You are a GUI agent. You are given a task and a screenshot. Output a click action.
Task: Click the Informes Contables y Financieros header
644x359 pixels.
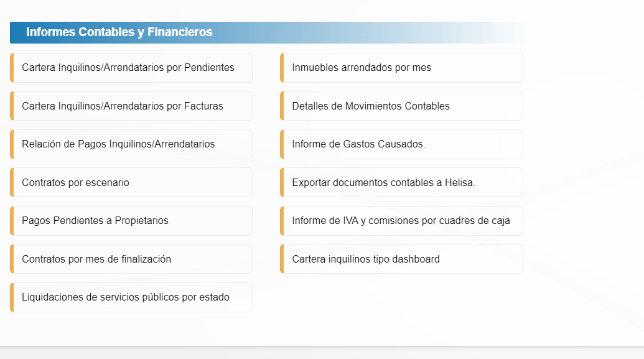pyautogui.click(x=119, y=32)
